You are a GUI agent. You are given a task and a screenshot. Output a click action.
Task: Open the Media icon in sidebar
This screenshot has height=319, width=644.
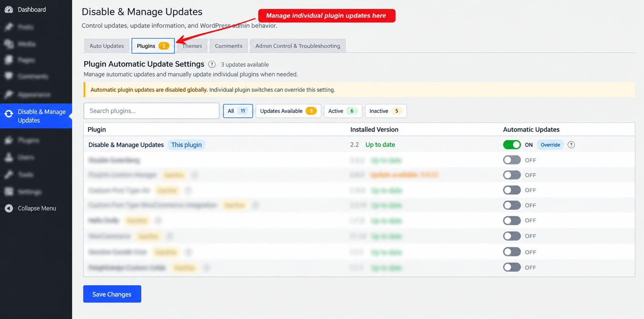pyautogui.click(x=9, y=44)
